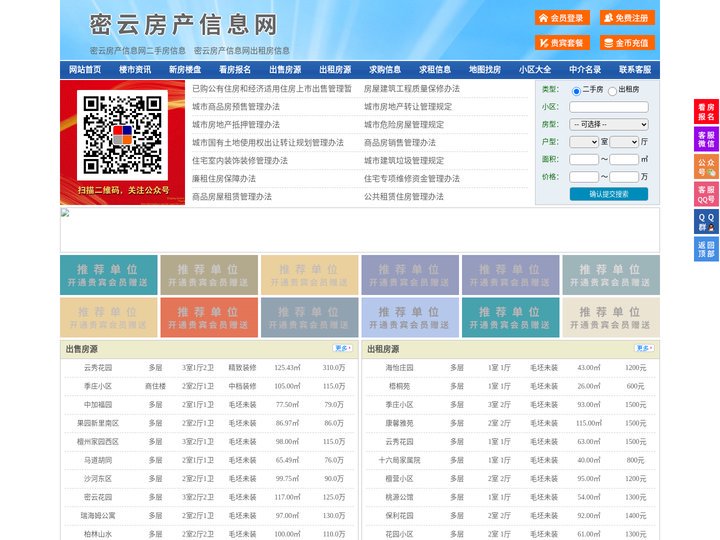The width and height of the screenshot is (720, 540).
Task: Open link 城市房地产抵押管理办法
Action: [x=236, y=124]
